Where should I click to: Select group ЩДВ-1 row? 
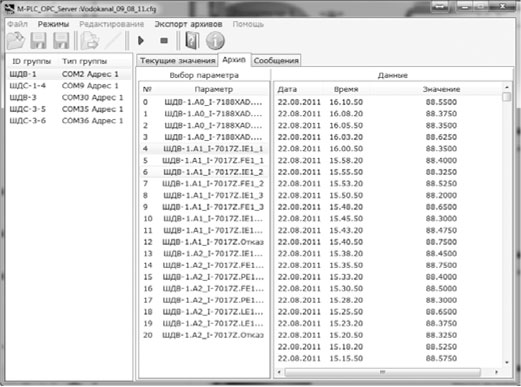tap(69, 74)
